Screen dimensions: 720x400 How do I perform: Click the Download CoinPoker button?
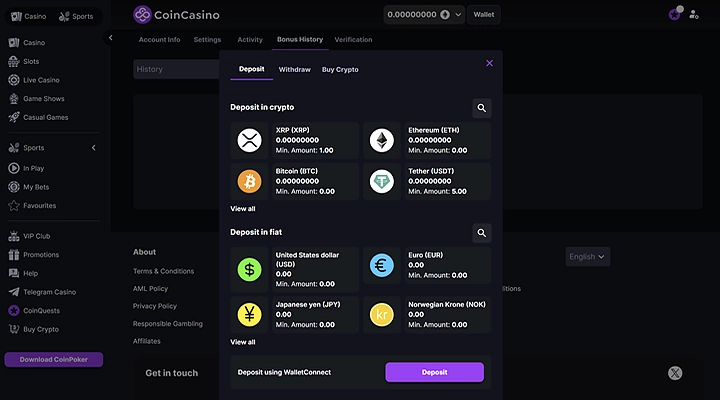(54, 360)
